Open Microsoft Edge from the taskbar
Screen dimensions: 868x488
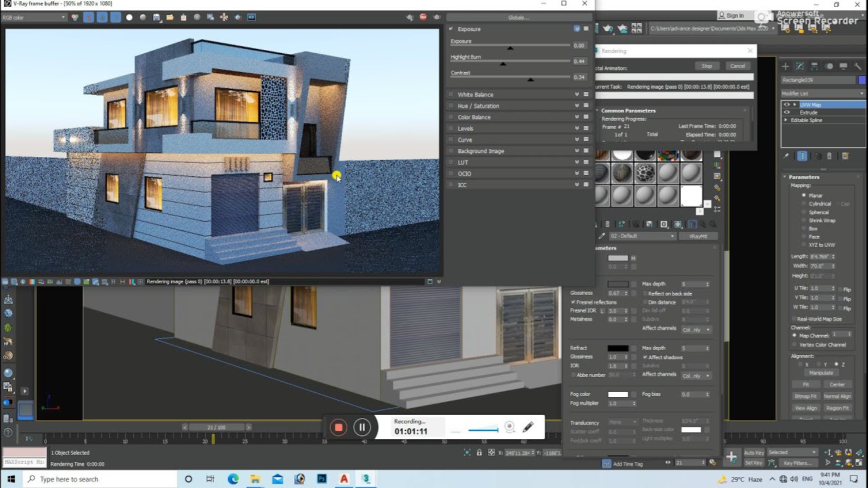[233, 479]
